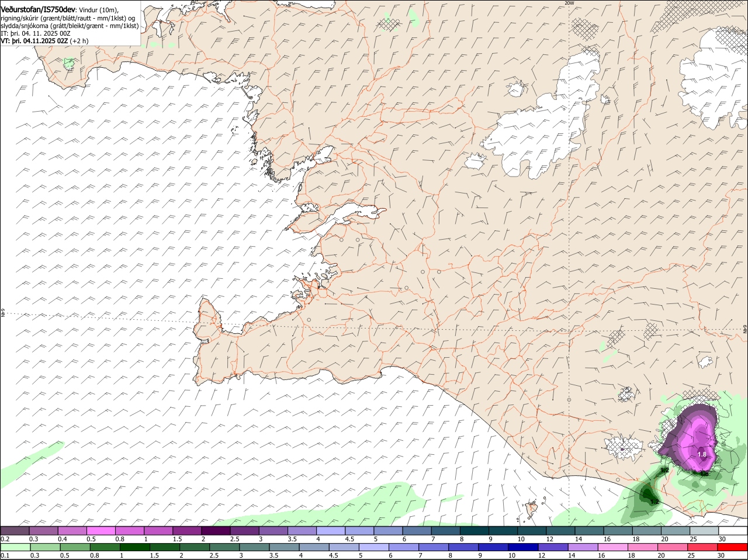748x560 pixels.
Task: Click the bright red 30 swatch in the lower legend row
Action: coord(733,547)
